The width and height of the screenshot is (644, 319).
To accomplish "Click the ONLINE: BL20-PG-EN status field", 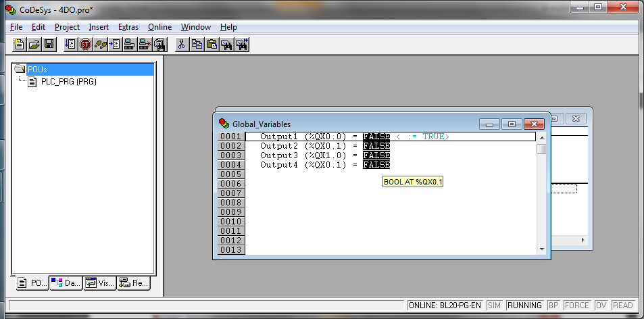I will pos(445,305).
